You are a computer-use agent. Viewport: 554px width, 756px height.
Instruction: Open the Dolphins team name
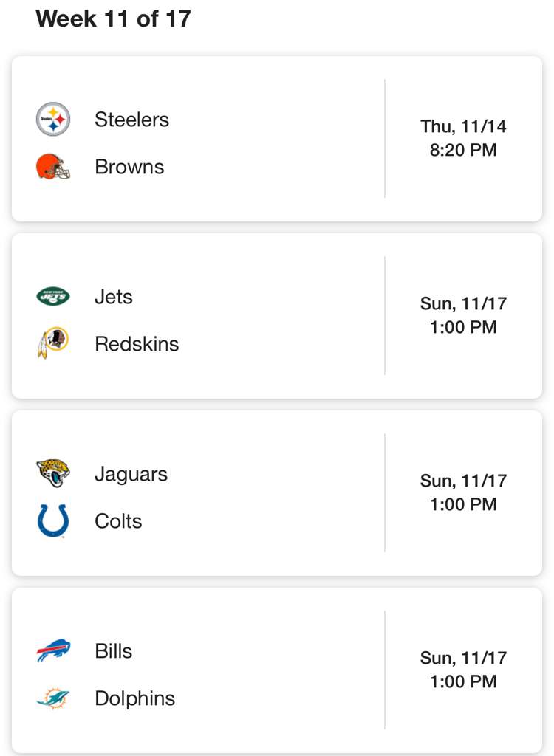tap(134, 698)
